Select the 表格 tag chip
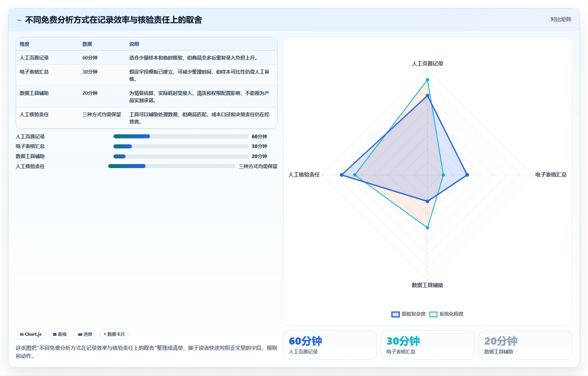588x376 pixels. pyautogui.click(x=60, y=334)
